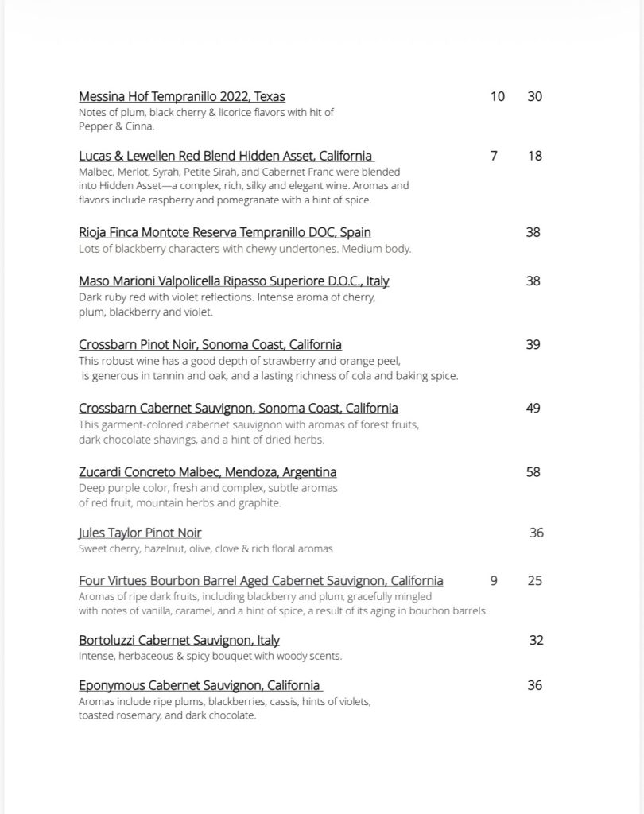Select the 18 bottle price for Hidden Asset
This screenshot has width=644, height=814.
pyautogui.click(x=534, y=156)
